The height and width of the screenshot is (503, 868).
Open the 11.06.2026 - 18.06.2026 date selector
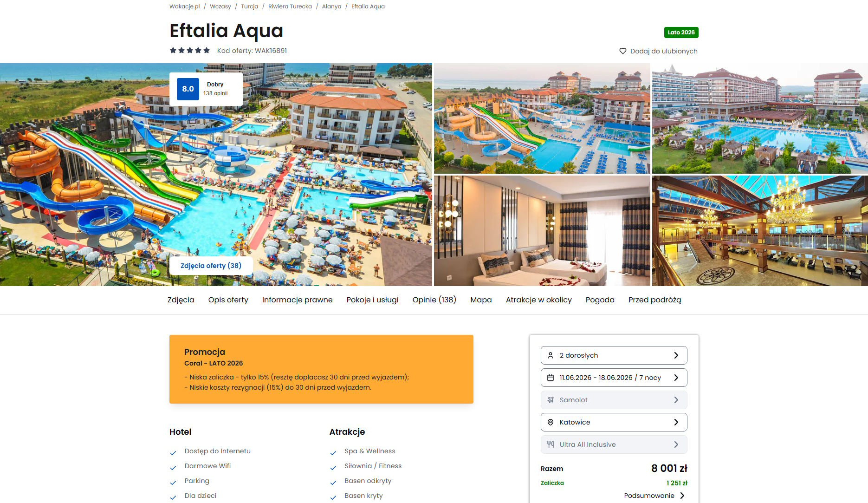[614, 378]
